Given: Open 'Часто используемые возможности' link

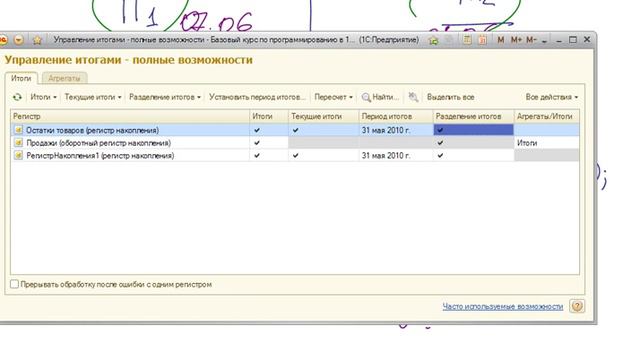Looking at the screenshot, I should click(503, 307).
